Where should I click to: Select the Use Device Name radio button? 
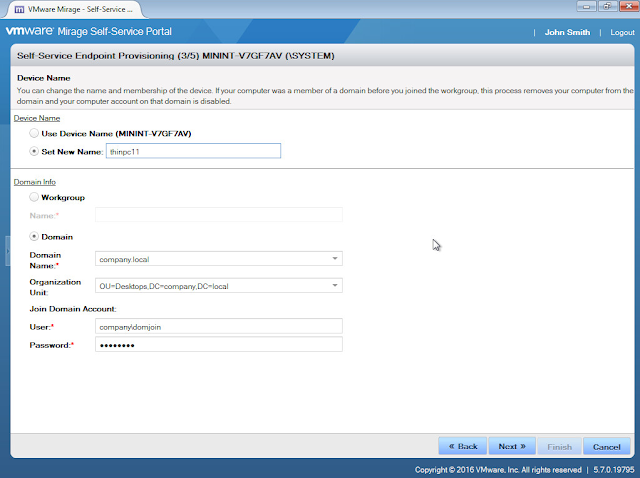coord(34,133)
